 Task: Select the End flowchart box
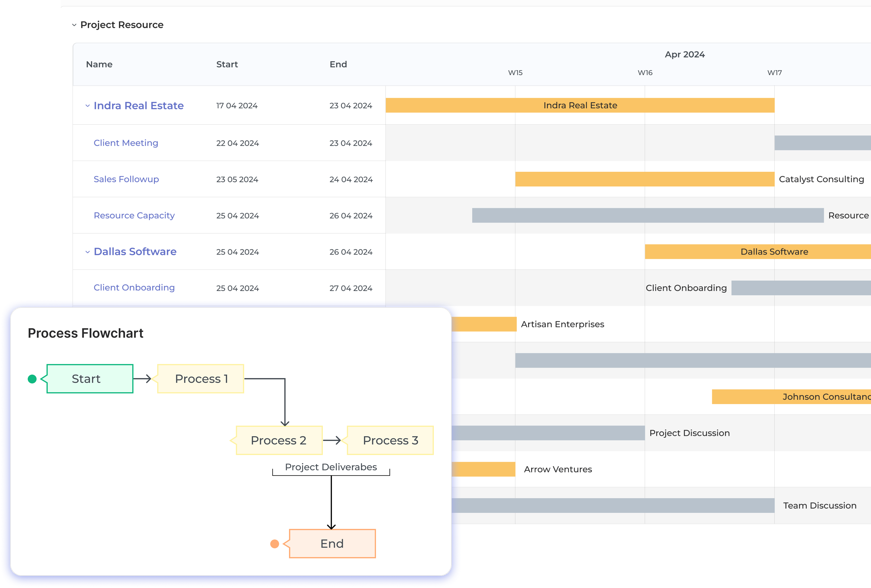[x=332, y=544]
